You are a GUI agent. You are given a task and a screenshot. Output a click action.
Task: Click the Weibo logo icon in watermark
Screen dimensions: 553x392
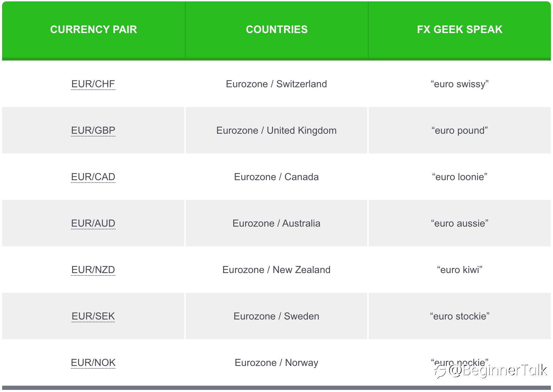[x=440, y=371]
